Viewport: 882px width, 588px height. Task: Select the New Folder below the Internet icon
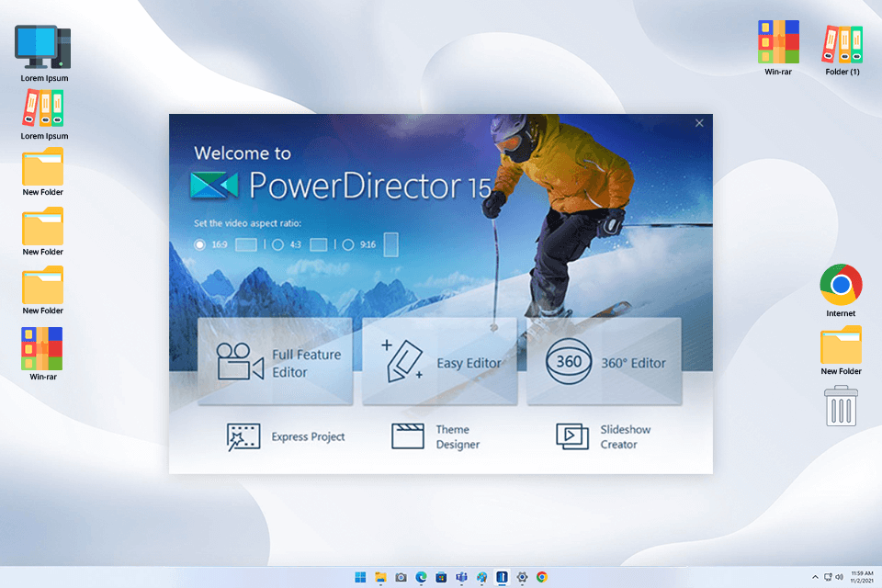pyautogui.click(x=841, y=350)
